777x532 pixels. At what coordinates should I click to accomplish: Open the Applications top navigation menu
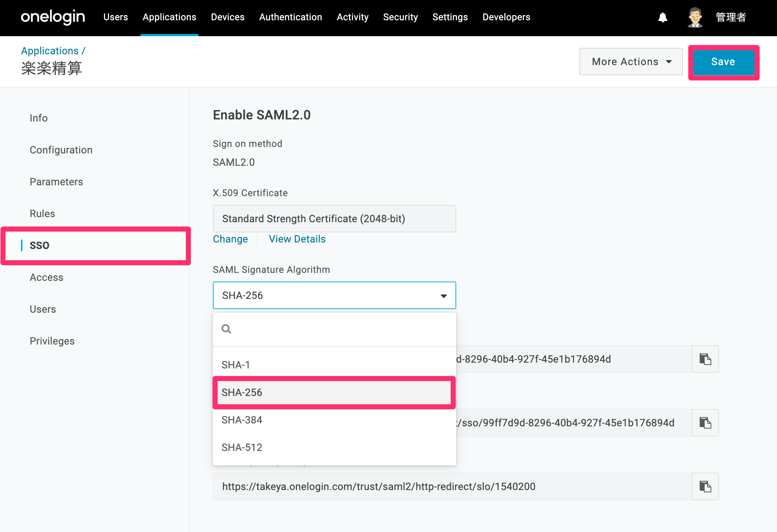pyautogui.click(x=169, y=17)
